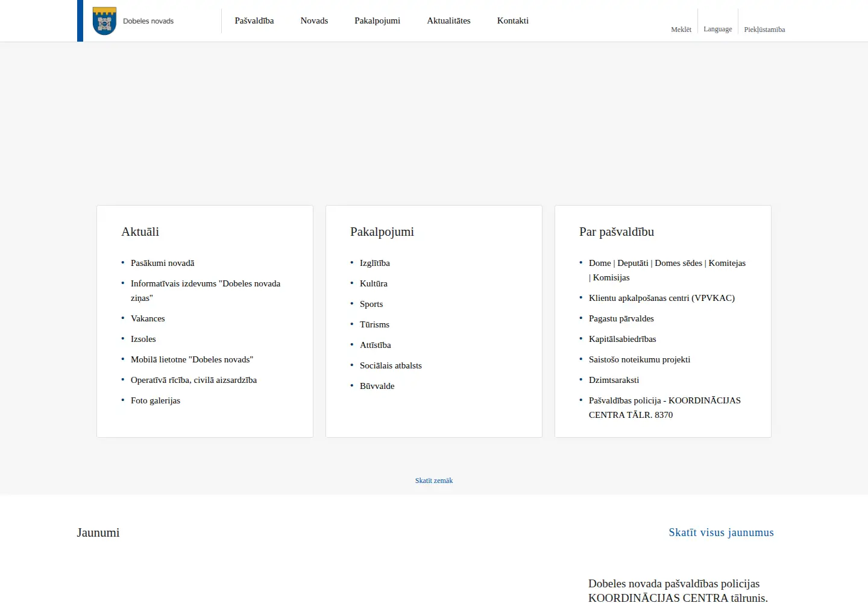Viewport: 868px width, 603px height.
Task: Open the Language selector
Action: pyautogui.click(x=718, y=29)
